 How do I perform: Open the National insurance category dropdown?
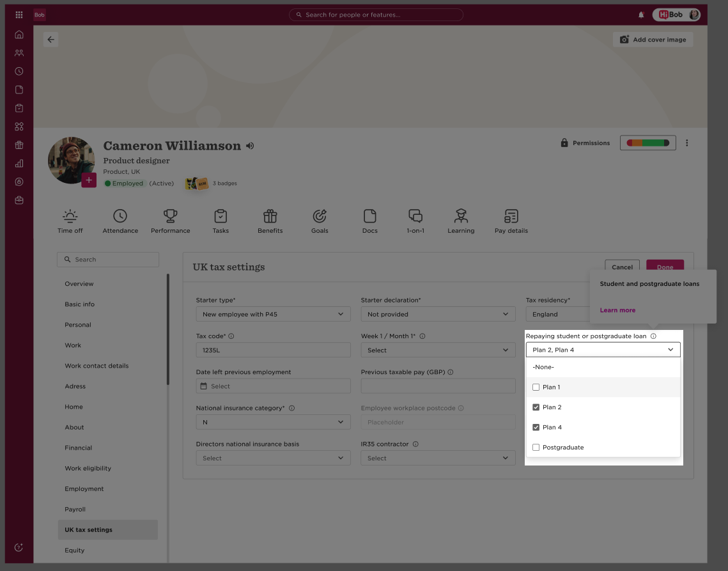[273, 422]
